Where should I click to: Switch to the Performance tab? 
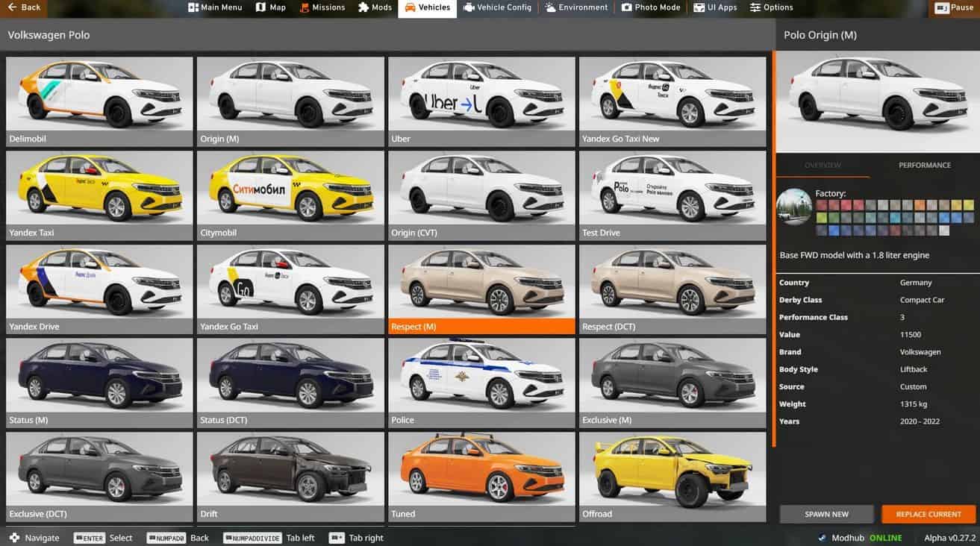(x=924, y=166)
